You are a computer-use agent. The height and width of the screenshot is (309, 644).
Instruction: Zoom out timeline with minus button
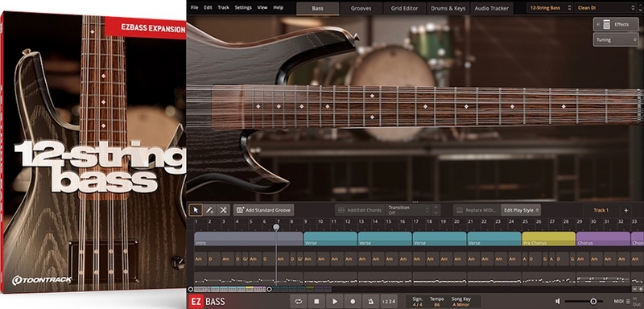634,290
